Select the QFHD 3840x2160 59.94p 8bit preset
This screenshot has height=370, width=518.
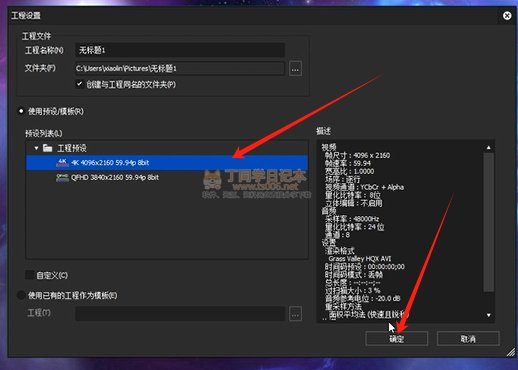pos(167,177)
